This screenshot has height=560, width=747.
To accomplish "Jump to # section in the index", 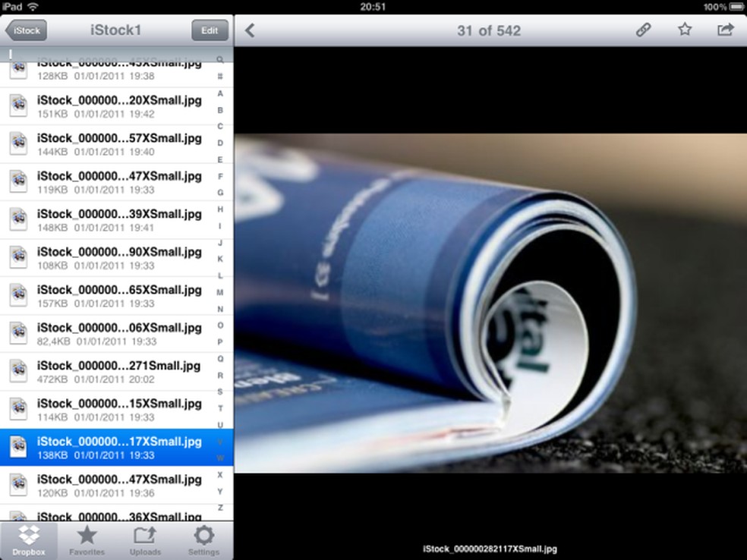I will (220, 76).
